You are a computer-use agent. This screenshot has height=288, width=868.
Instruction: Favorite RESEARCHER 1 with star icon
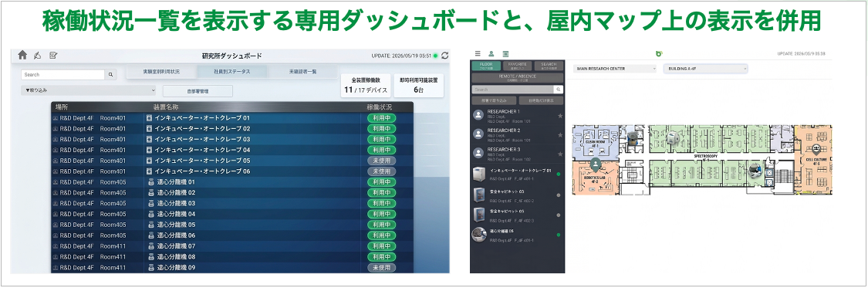tap(559, 116)
